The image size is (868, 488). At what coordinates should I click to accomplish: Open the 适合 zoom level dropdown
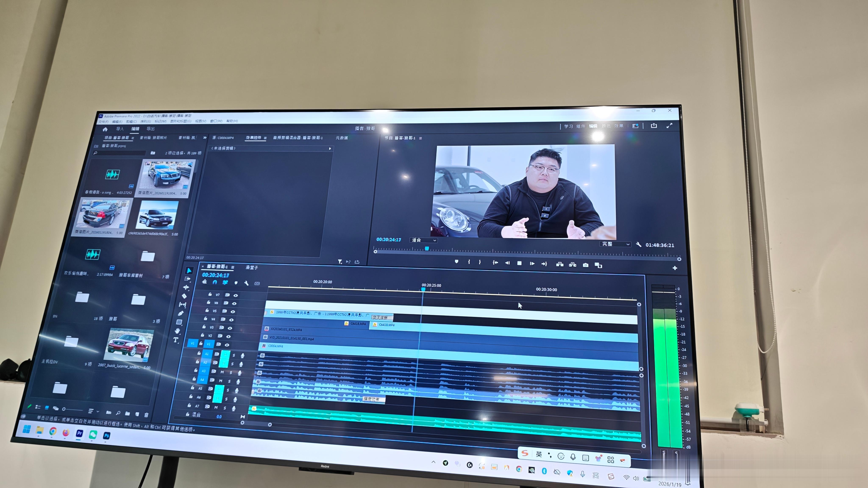424,240
